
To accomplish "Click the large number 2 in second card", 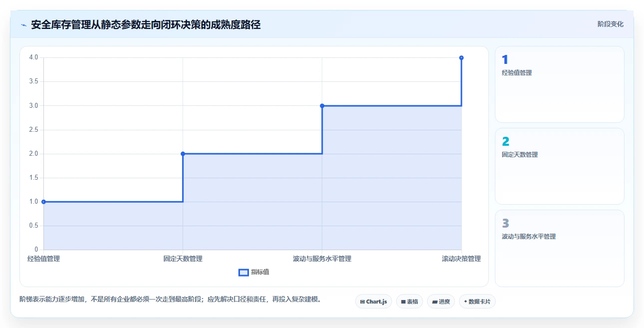I will (505, 141).
